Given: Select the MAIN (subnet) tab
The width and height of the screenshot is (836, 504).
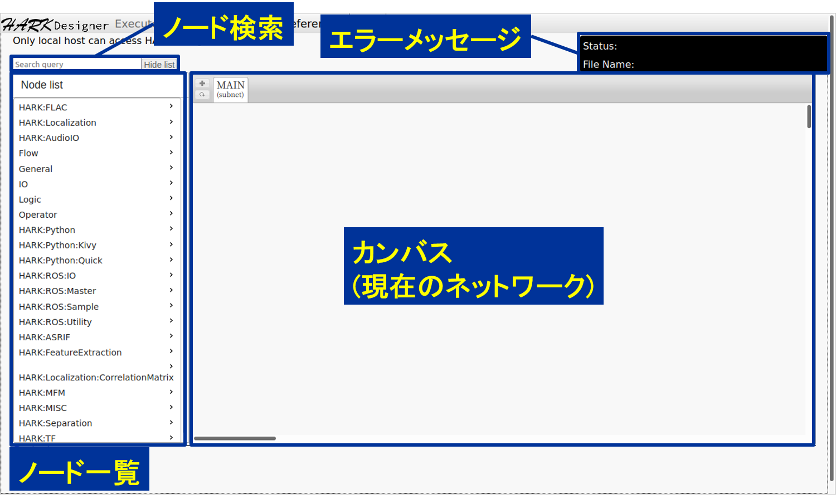Looking at the screenshot, I should click(230, 89).
